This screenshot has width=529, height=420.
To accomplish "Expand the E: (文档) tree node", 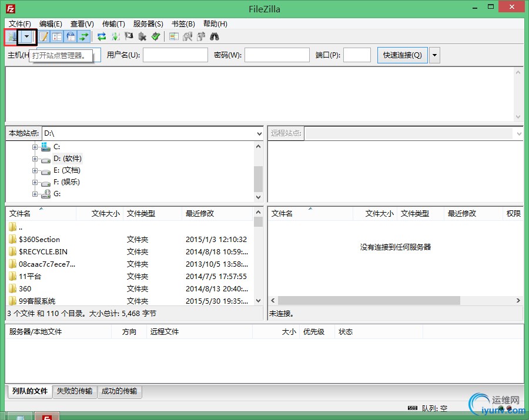I will (35, 170).
